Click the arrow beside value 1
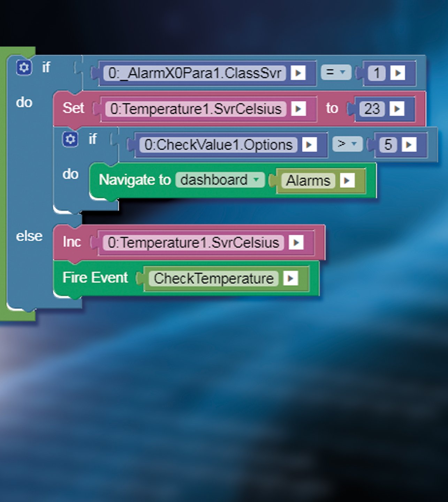Viewport: 448px width, 502px height. click(x=397, y=73)
